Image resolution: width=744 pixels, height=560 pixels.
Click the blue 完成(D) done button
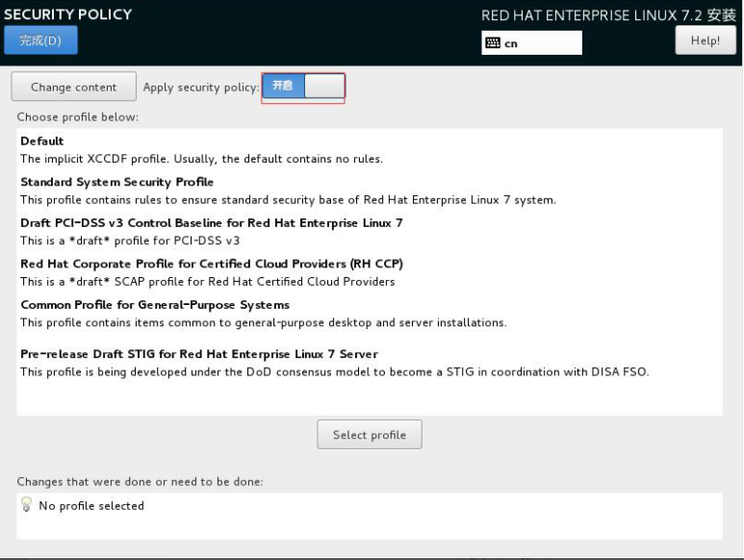point(40,40)
